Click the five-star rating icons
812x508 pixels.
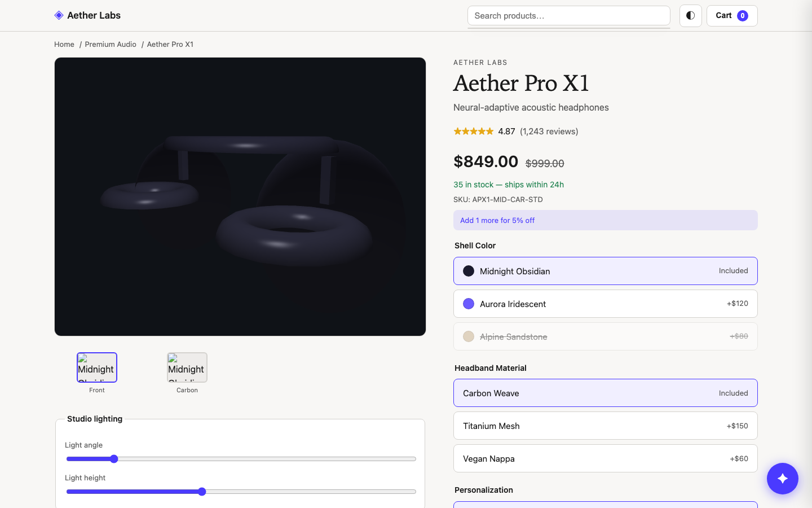click(474, 132)
